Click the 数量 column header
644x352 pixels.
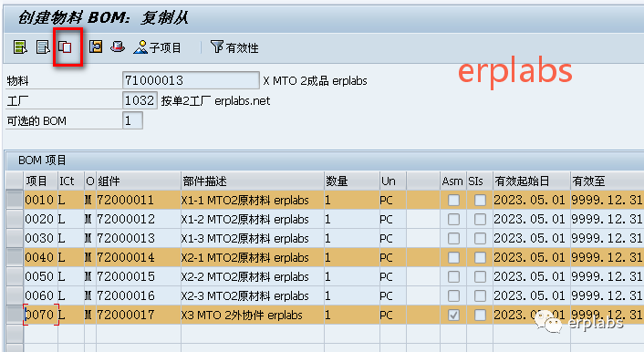(x=351, y=181)
